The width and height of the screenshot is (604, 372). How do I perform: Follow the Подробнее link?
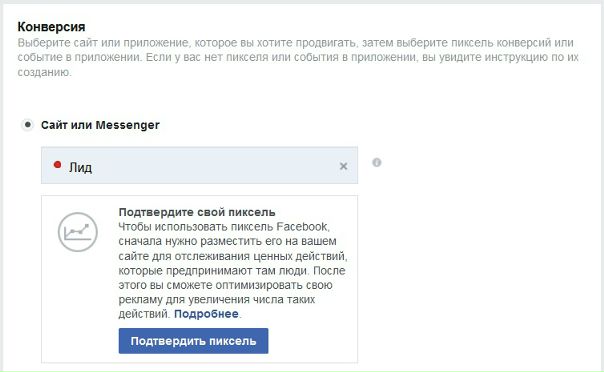(206, 314)
